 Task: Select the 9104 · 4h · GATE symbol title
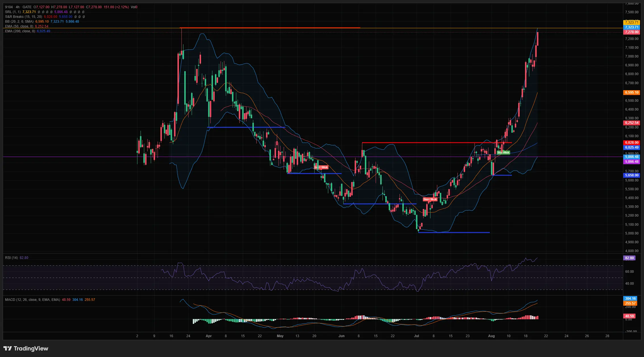18,7
